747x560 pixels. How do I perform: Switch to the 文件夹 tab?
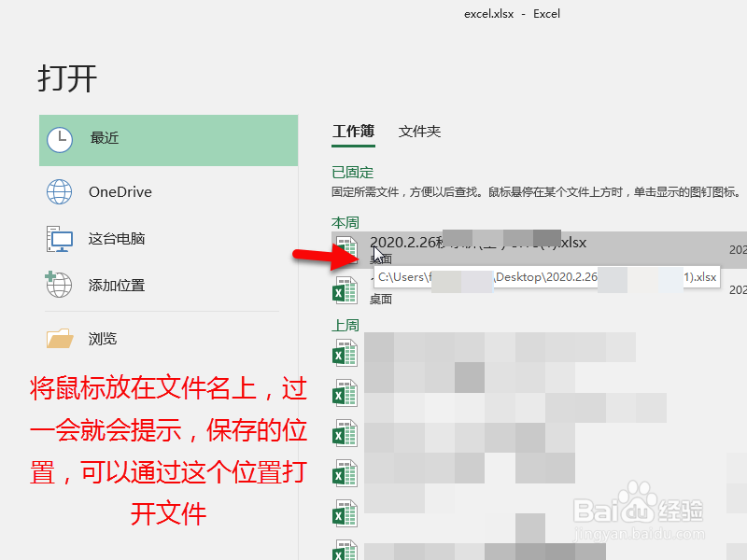pyautogui.click(x=419, y=132)
